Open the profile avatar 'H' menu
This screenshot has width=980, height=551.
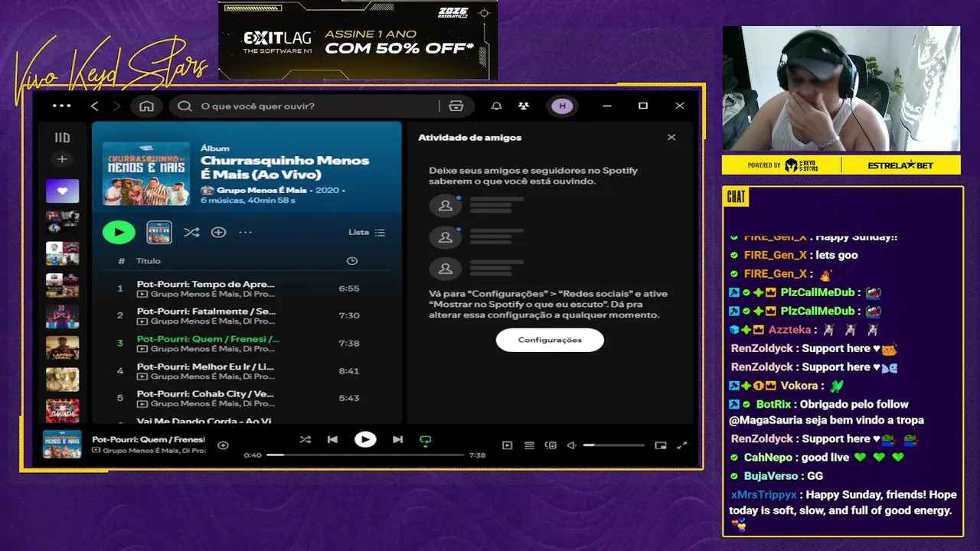pyautogui.click(x=563, y=106)
